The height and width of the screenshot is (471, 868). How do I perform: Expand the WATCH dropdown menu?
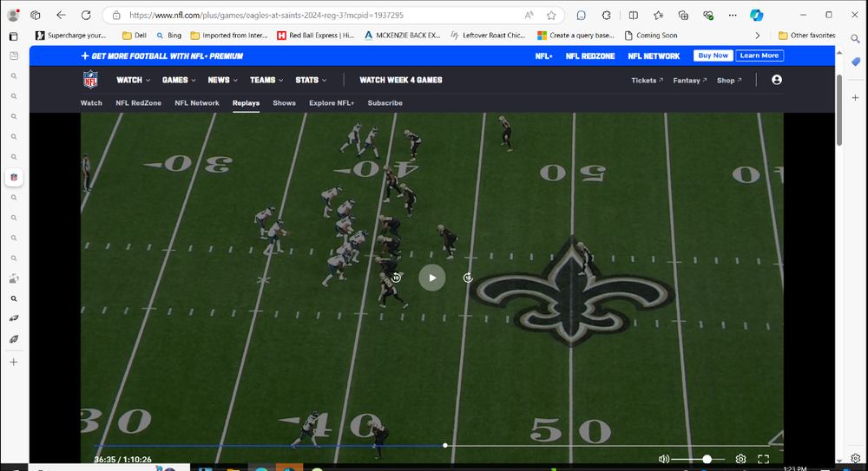(x=133, y=80)
